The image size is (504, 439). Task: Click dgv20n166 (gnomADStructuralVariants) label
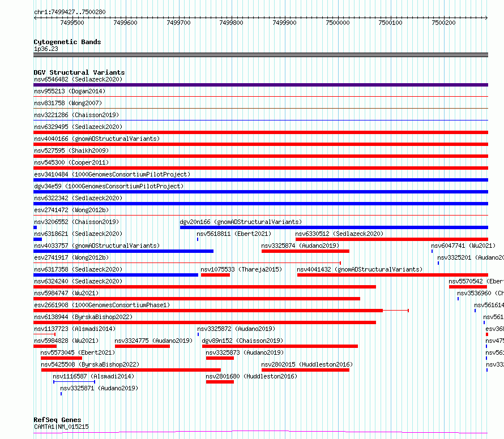(241, 222)
